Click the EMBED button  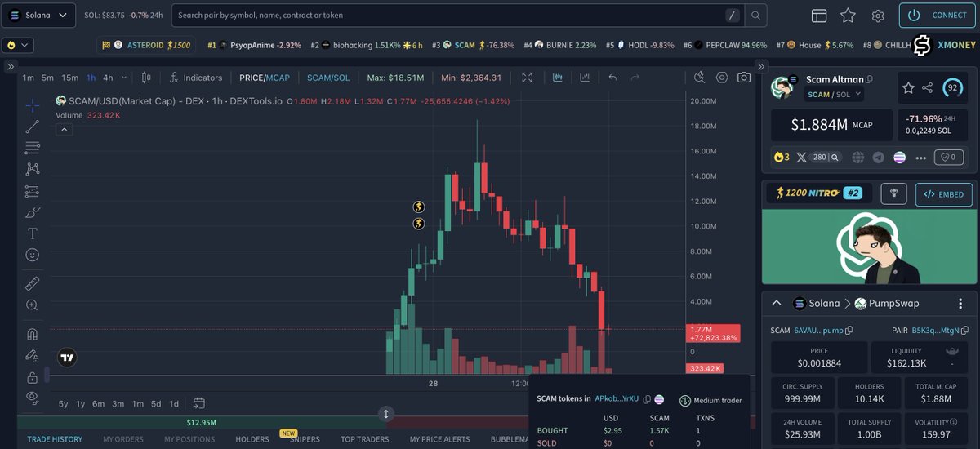point(944,193)
